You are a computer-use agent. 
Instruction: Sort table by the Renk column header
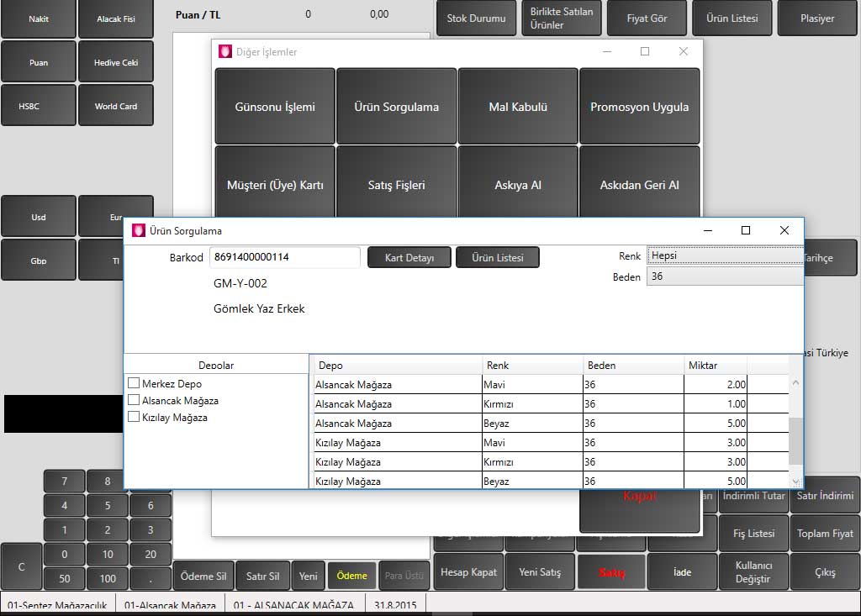point(532,365)
